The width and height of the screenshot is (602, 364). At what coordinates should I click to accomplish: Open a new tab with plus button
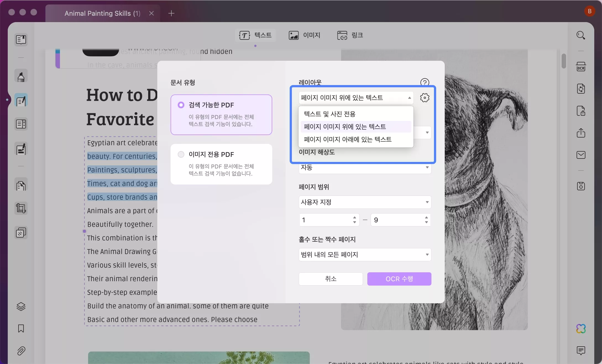tap(171, 13)
